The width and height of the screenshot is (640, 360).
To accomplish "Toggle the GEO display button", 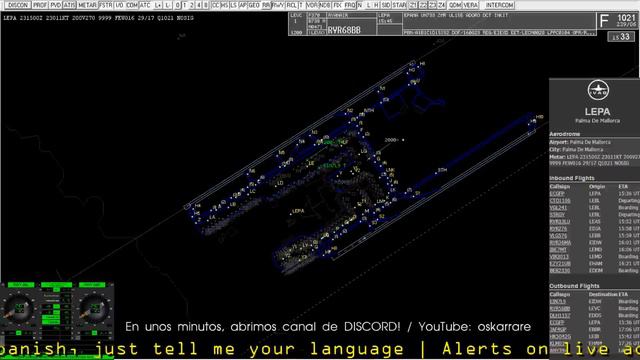I will point(254,5).
